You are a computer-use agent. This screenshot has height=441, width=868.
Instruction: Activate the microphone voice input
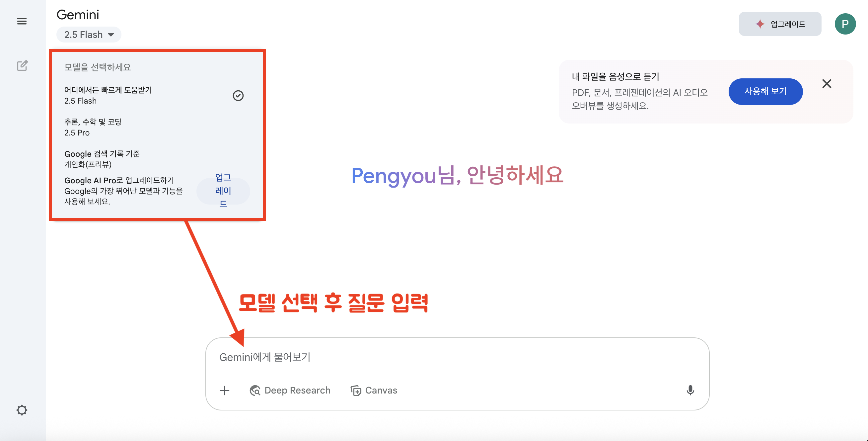[x=690, y=390]
